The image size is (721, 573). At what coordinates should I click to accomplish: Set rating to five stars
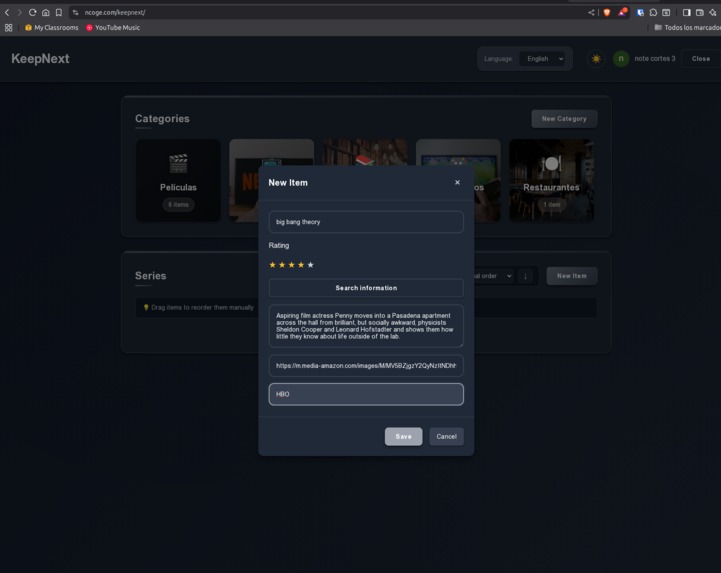(x=311, y=265)
